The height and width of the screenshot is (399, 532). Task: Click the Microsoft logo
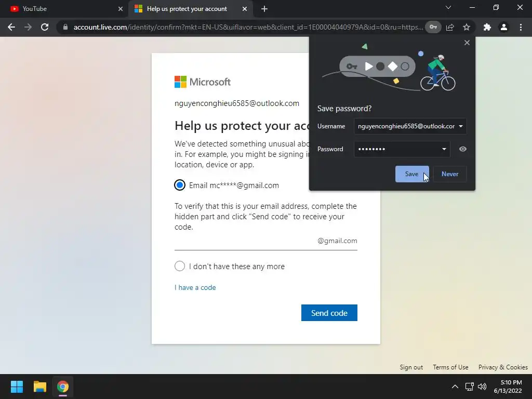tap(203, 82)
